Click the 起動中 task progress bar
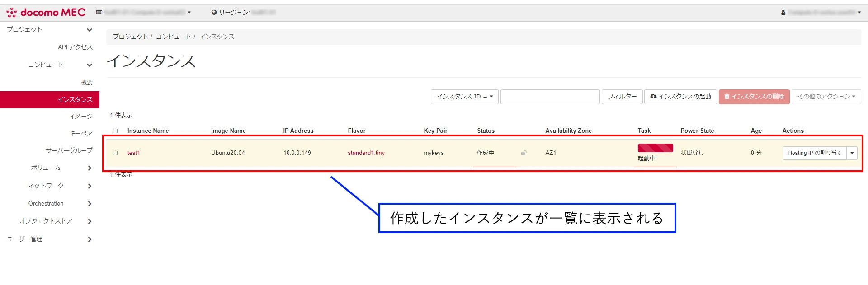Image resolution: width=868 pixels, height=285 pixels. pyautogui.click(x=655, y=148)
